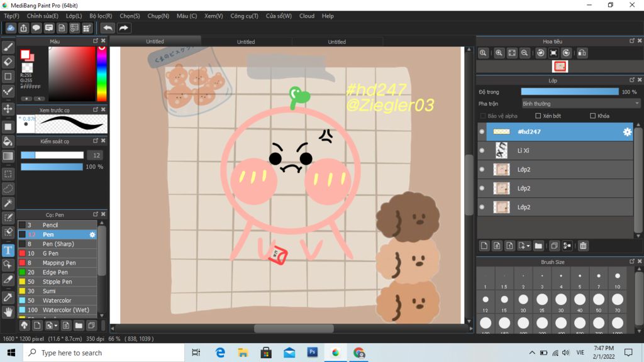644x362 pixels.
Task: Undock the Brush Size panel
Action: [x=631, y=261]
